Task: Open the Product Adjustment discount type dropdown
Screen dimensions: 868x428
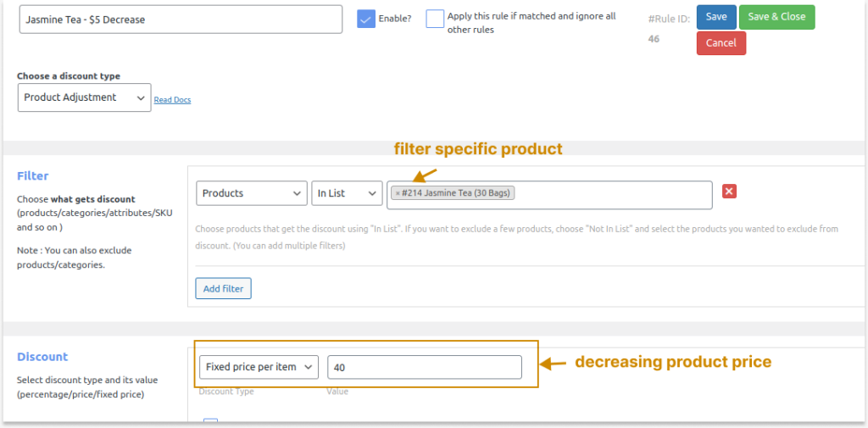Action: [x=84, y=97]
